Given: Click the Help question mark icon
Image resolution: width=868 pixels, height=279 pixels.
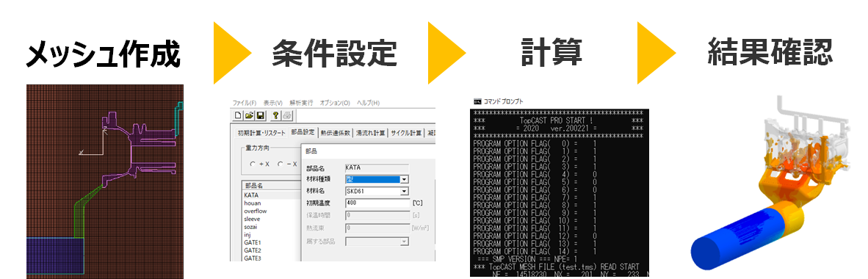Looking at the screenshot, I should coord(275,115).
